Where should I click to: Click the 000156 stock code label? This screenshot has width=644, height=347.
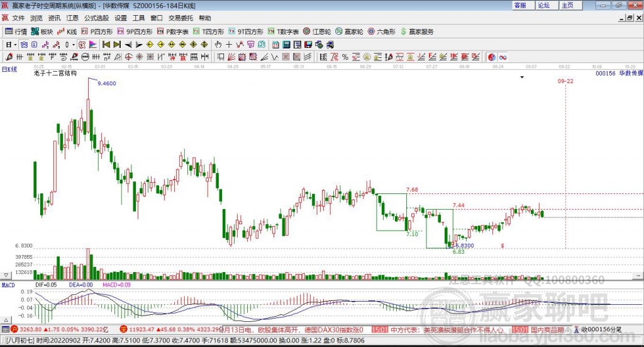tap(606, 73)
